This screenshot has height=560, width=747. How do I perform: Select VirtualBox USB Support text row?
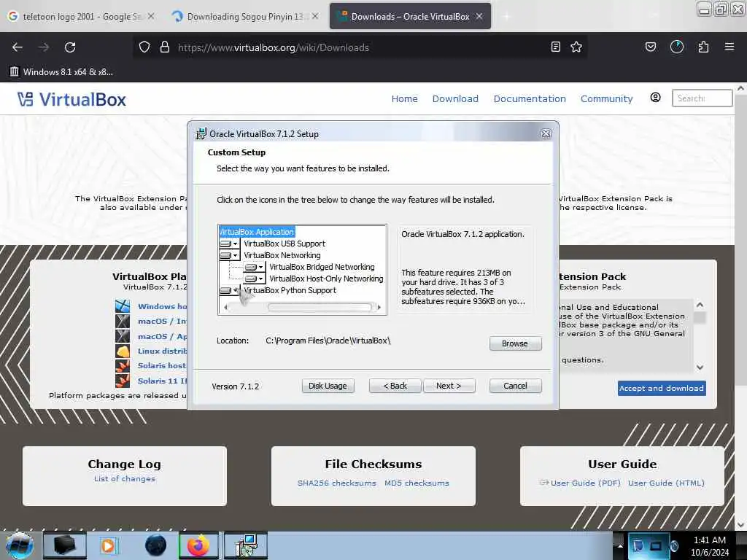click(x=285, y=244)
